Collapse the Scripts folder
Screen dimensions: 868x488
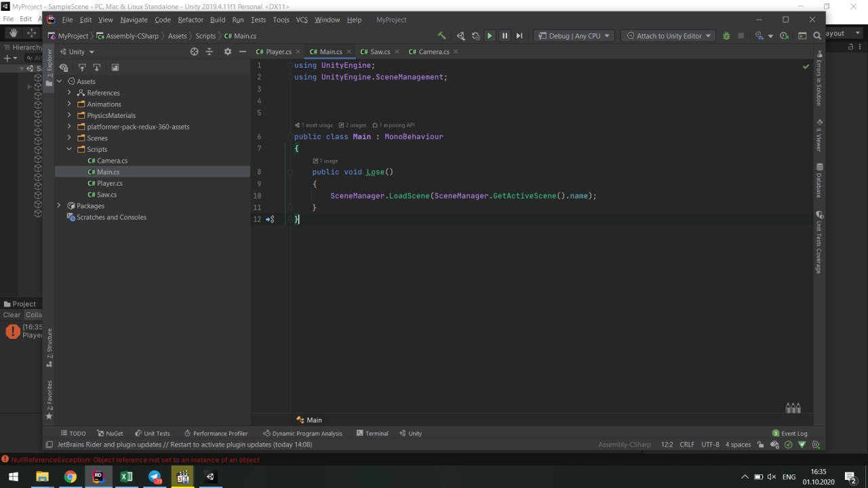(69, 149)
